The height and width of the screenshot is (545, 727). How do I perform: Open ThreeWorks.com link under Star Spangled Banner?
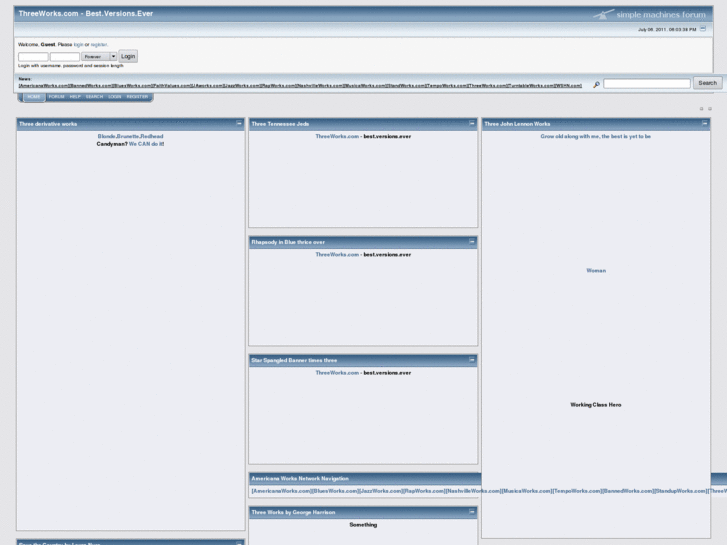tap(337, 373)
